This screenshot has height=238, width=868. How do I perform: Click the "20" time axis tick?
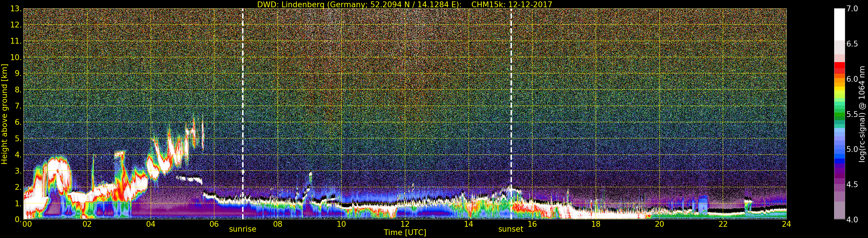click(x=659, y=224)
